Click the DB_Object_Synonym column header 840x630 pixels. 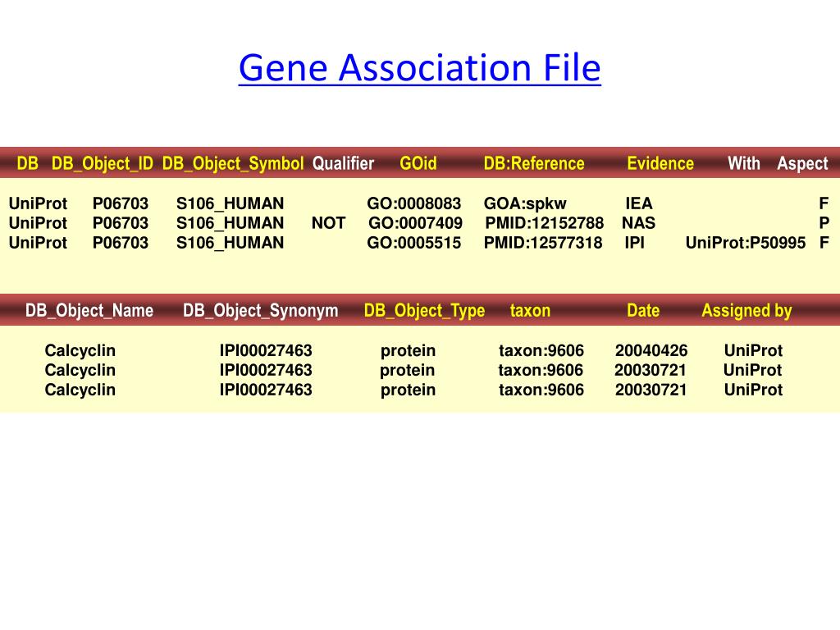pos(260,311)
